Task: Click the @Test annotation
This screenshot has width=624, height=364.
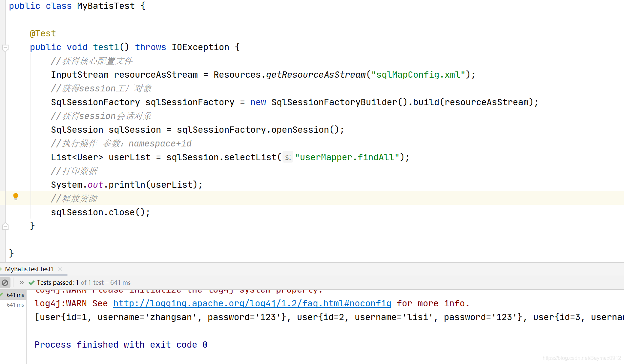Action: pos(43,33)
